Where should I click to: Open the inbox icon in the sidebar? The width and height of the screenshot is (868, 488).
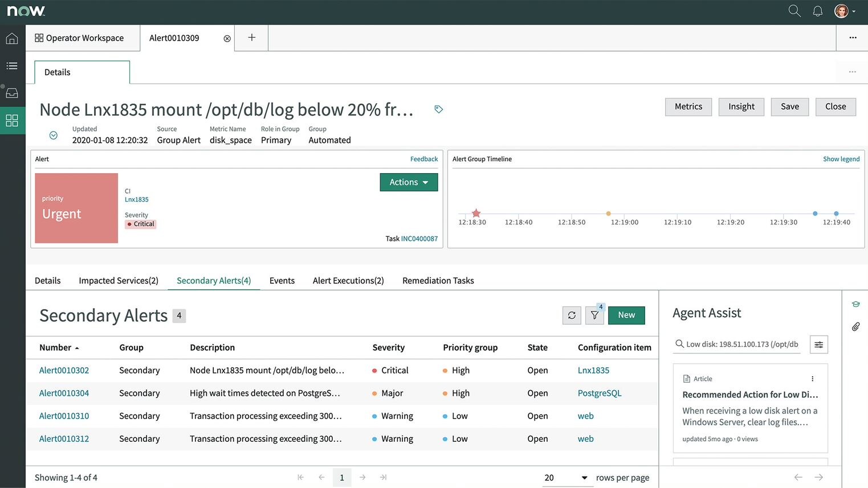click(12, 92)
